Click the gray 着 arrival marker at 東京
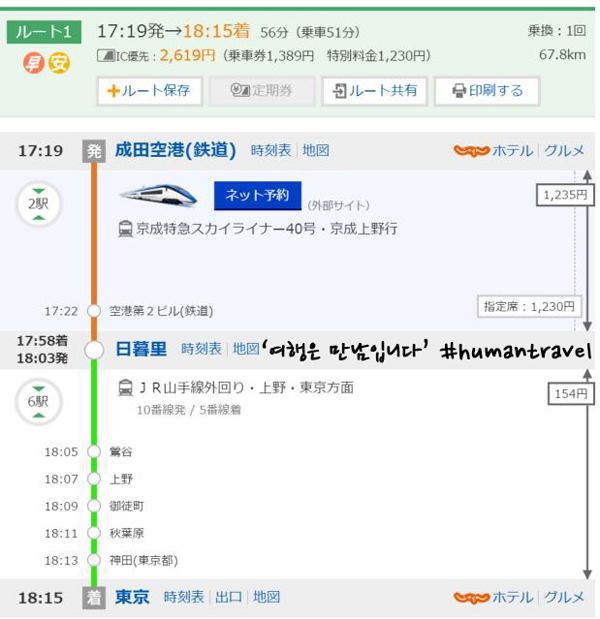 tap(94, 598)
